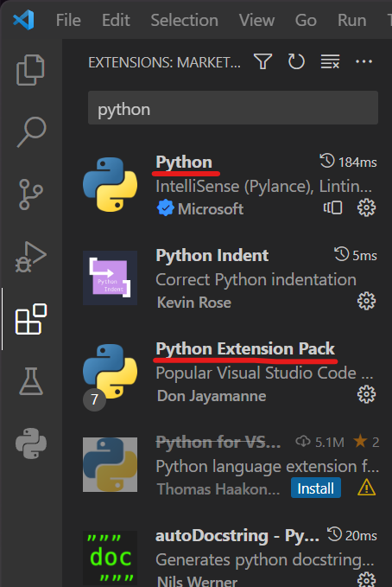The height and width of the screenshot is (587, 392).
Task: Click the extensions search box containing python
Action: [233, 108]
